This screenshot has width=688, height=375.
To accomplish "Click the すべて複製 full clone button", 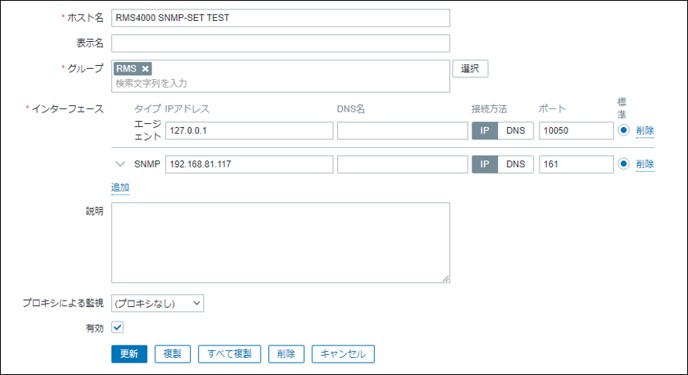I will 229,354.
